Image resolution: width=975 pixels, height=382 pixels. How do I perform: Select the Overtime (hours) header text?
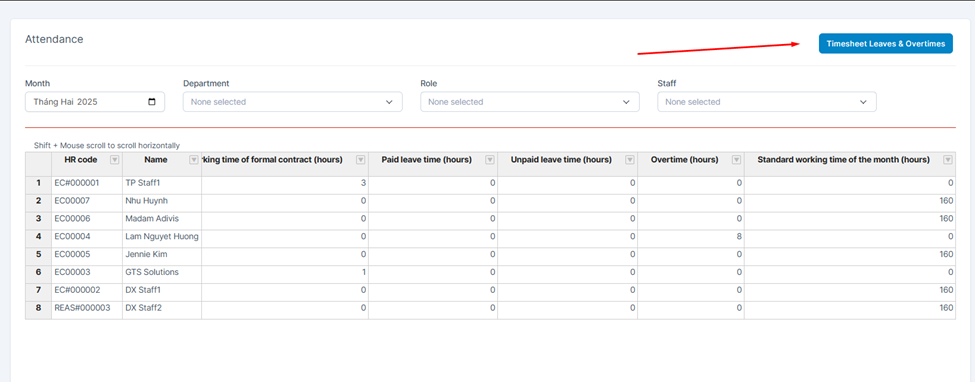click(x=684, y=160)
